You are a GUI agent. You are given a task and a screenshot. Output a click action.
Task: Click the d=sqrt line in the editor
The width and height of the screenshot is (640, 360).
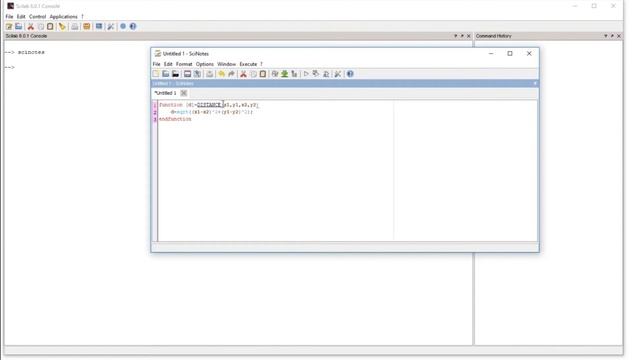pyautogui.click(x=211, y=112)
